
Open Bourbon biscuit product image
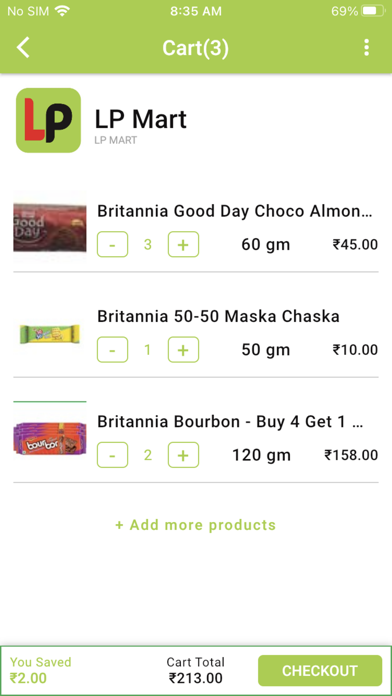click(x=50, y=439)
